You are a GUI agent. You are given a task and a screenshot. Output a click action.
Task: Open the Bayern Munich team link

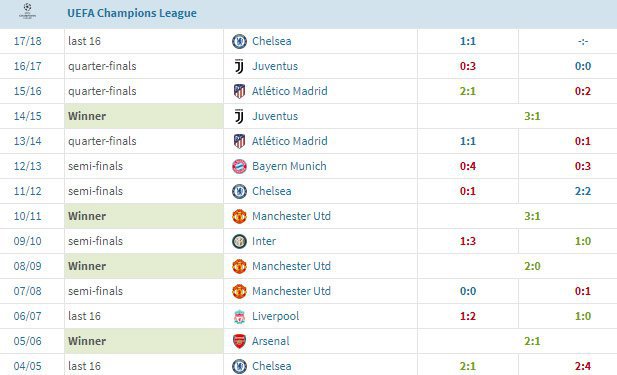(289, 166)
